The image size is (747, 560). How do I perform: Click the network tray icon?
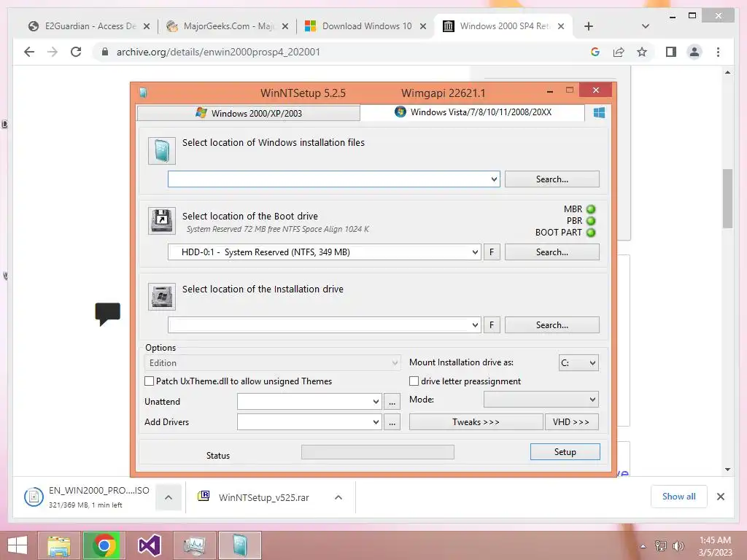pyautogui.click(x=660, y=545)
